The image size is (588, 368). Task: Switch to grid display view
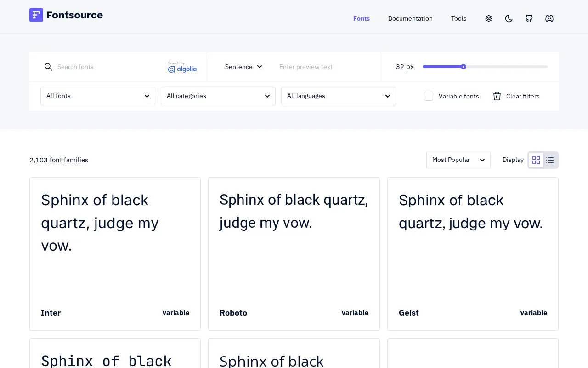click(x=536, y=160)
